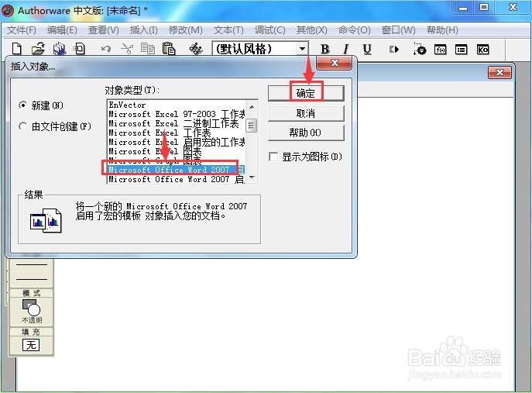Click the object list scroll up arrow
The width and height of the screenshot is (532, 393).
(x=252, y=107)
